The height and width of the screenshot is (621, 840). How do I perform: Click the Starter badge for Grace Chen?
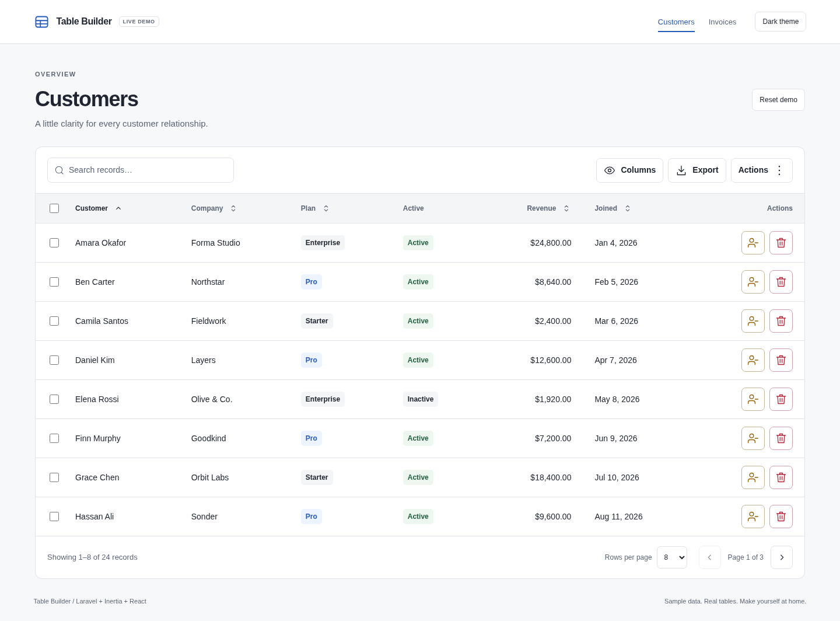(317, 477)
